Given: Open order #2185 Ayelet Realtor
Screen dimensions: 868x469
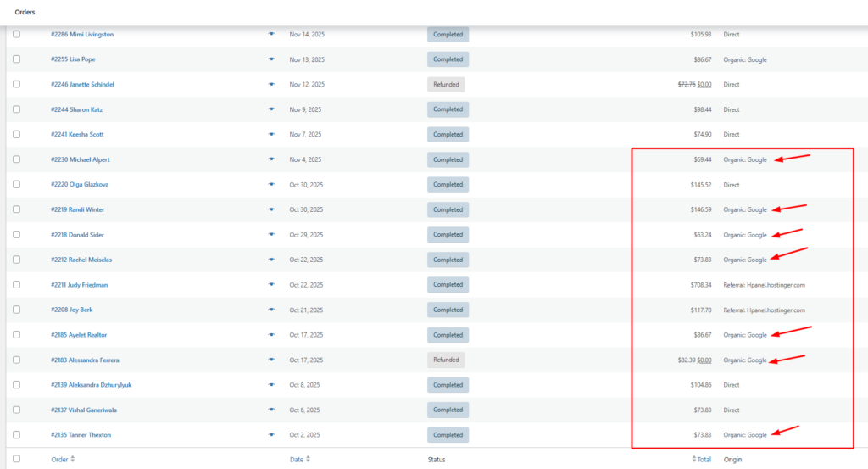Looking at the screenshot, I should coord(79,334).
